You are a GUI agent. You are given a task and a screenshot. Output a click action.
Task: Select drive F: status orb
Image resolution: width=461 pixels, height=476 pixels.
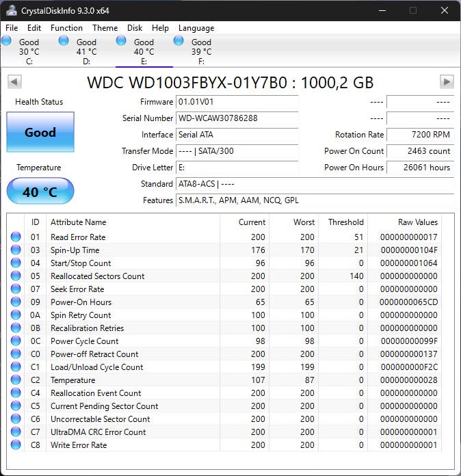click(179, 41)
